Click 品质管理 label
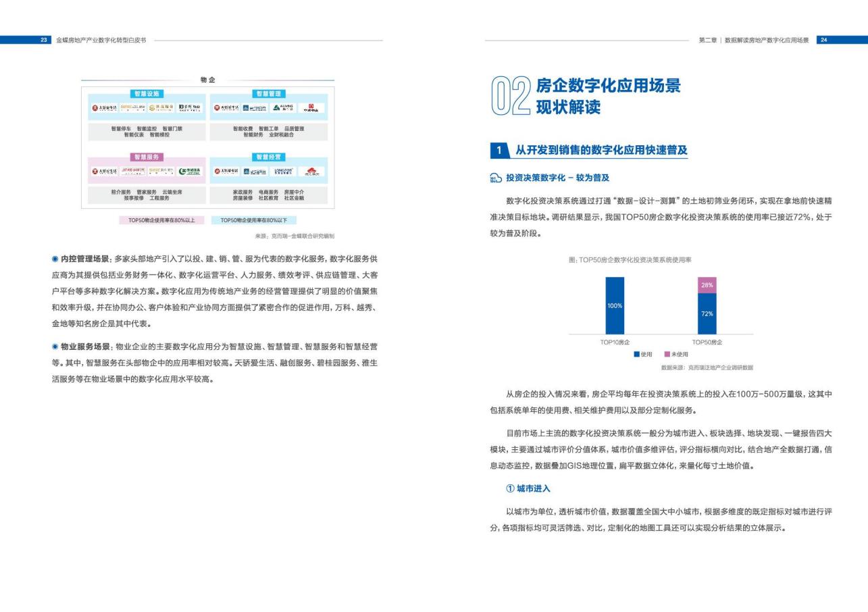Image resolution: width=868 pixels, height=612 pixels. point(295,128)
